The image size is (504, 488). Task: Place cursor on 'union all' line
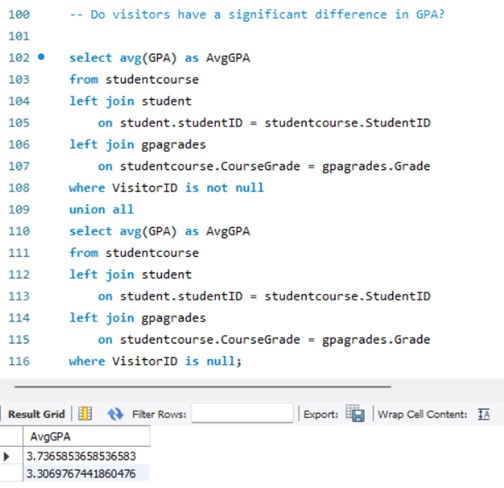pos(101,209)
